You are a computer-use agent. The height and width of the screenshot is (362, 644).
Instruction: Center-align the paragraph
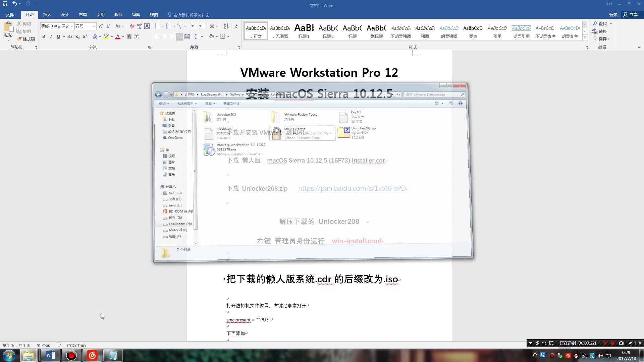tap(164, 37)
